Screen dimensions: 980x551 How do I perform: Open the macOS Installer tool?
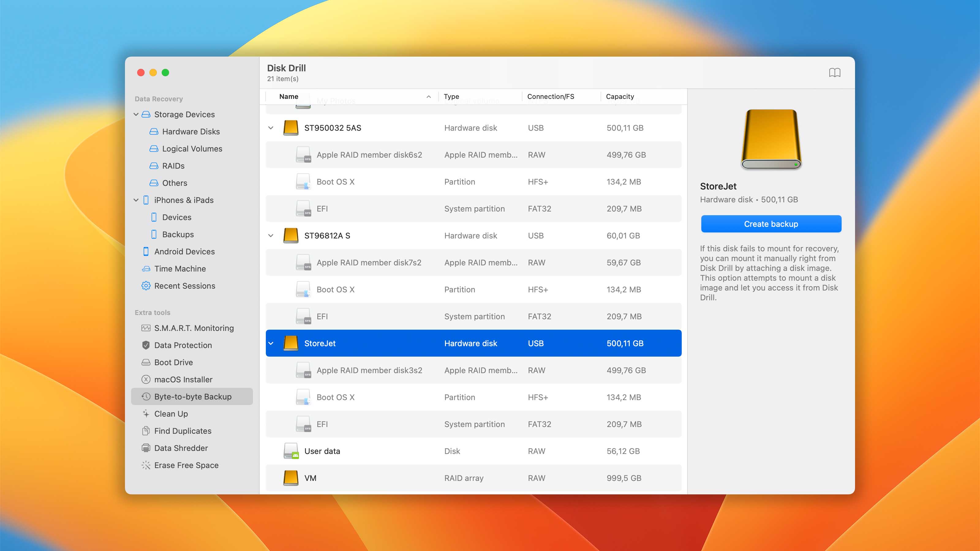[183, 379]
